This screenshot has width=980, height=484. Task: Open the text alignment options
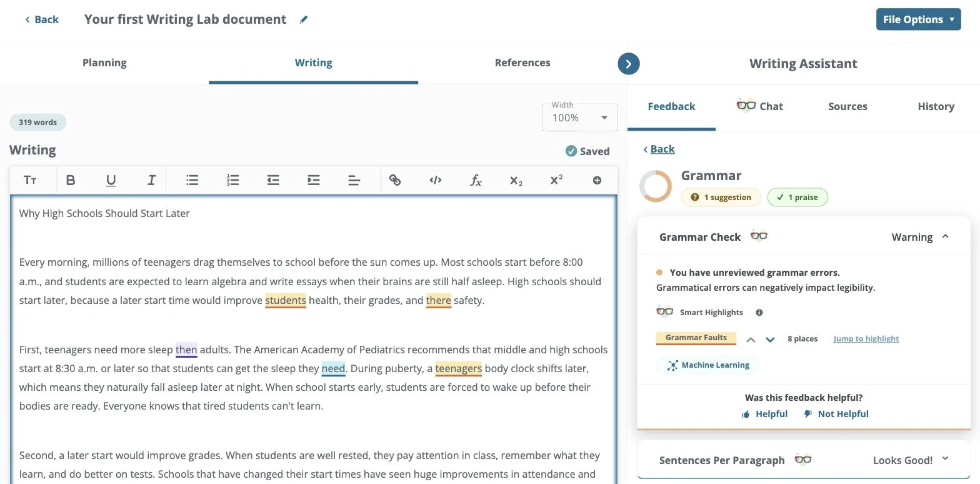click(x=354, y=180)
